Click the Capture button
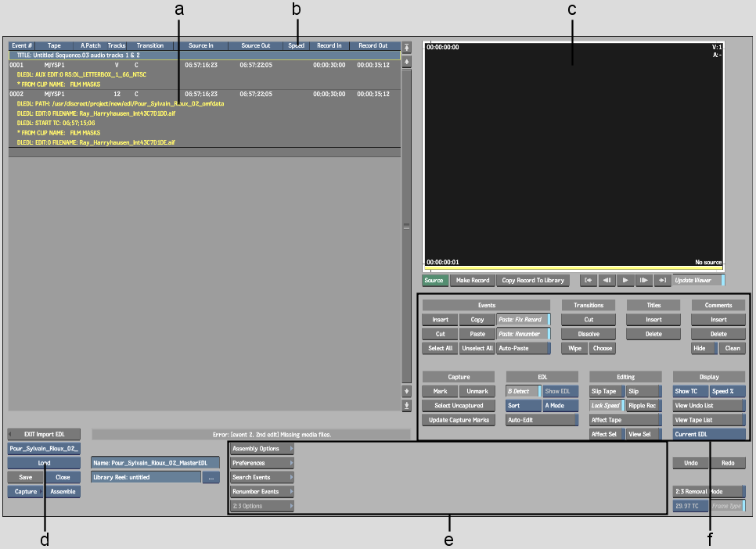756x549 pixels. (x=25, y=492)
